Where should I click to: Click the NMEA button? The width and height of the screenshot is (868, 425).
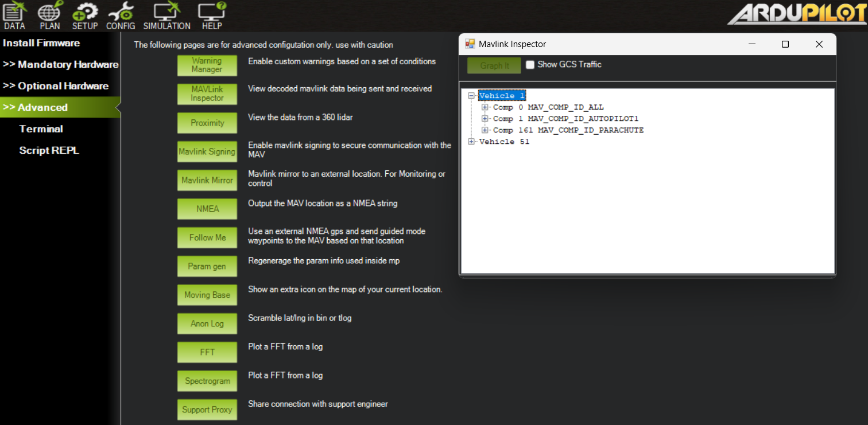pyautogui.click(x=207, y=209)
